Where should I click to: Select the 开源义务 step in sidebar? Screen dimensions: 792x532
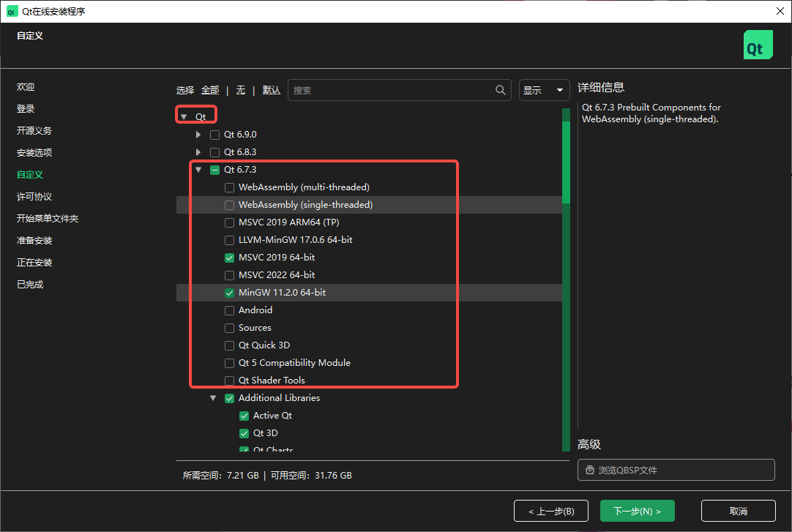tap(34, 131)
